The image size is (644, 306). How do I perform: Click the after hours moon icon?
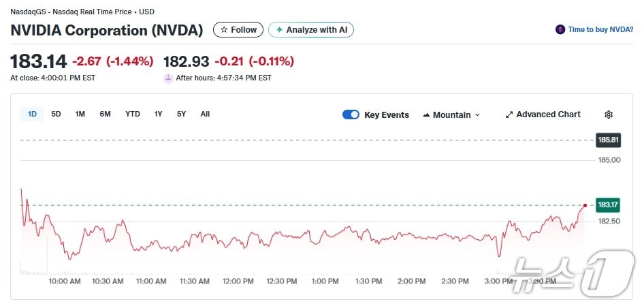(x=168, y=78)
